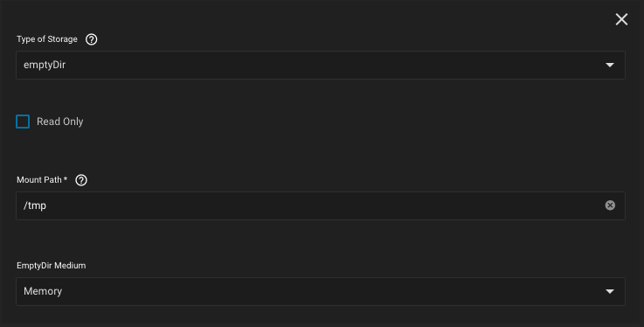Close the storage configuration panel

(x=621, y=19)
